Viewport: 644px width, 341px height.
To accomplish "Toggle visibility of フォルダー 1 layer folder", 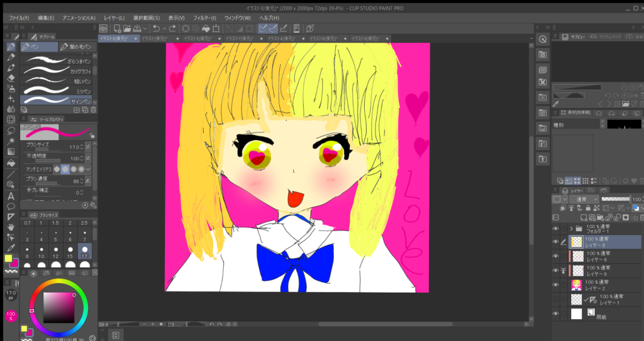I will 556,229.
